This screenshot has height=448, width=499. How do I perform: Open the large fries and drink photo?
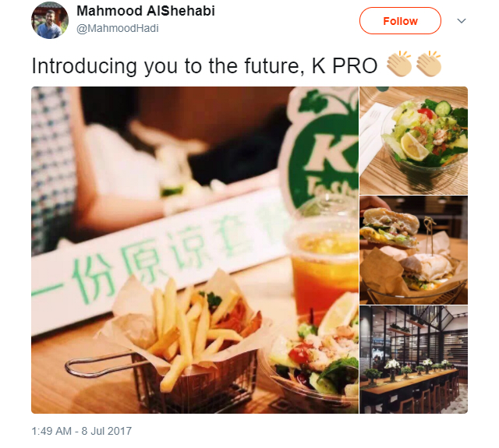click(195, 250)
